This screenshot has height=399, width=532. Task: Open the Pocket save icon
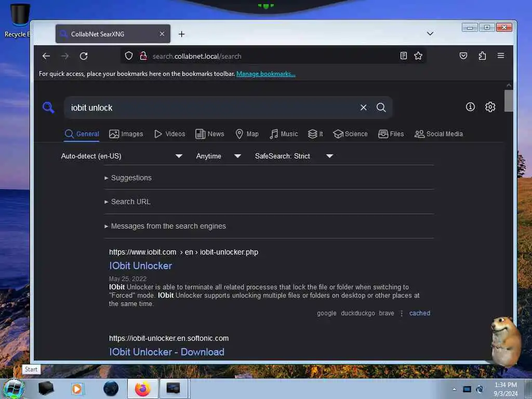463,56
